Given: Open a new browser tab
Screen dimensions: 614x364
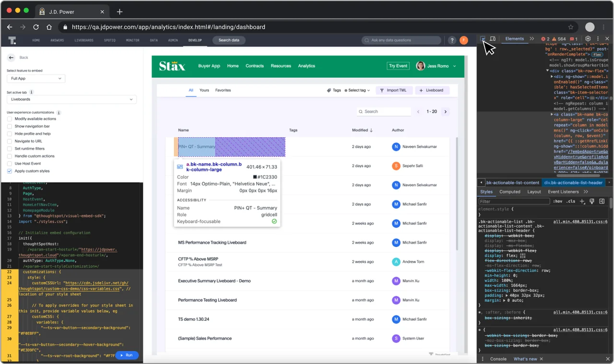Looking at the screenshot, I should point(119,12).
